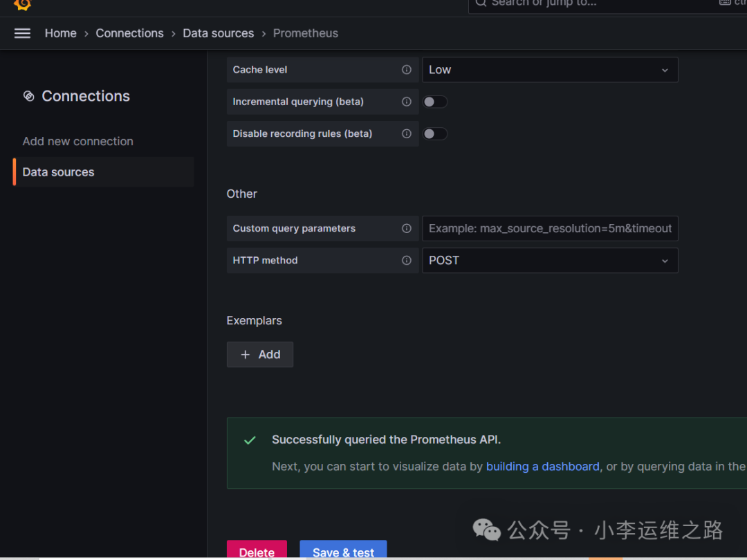Open the hamburger navigation menu

tap(22, 33)
